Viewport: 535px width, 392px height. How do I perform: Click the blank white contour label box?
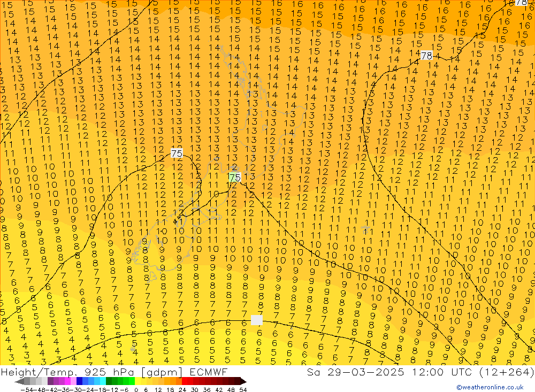coord(257,320)
